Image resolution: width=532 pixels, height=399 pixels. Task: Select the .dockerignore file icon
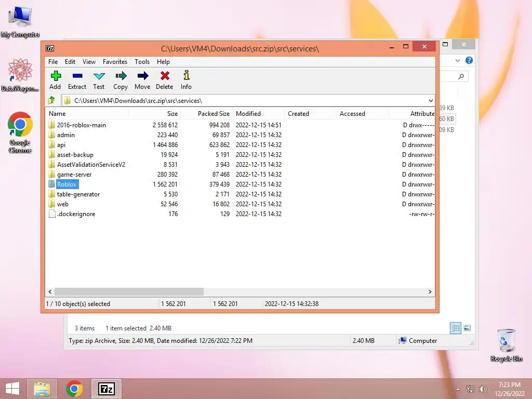[52, 214]
